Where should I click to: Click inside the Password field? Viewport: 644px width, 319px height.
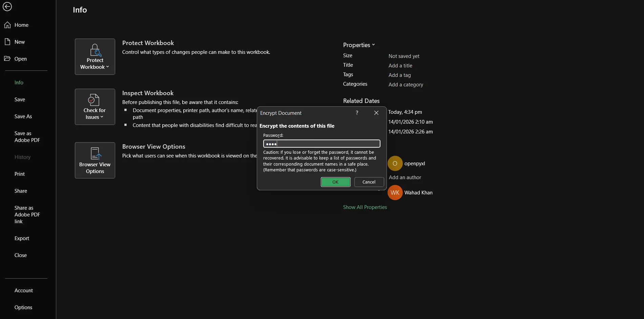pyautogui.click(x=321, y=144)
